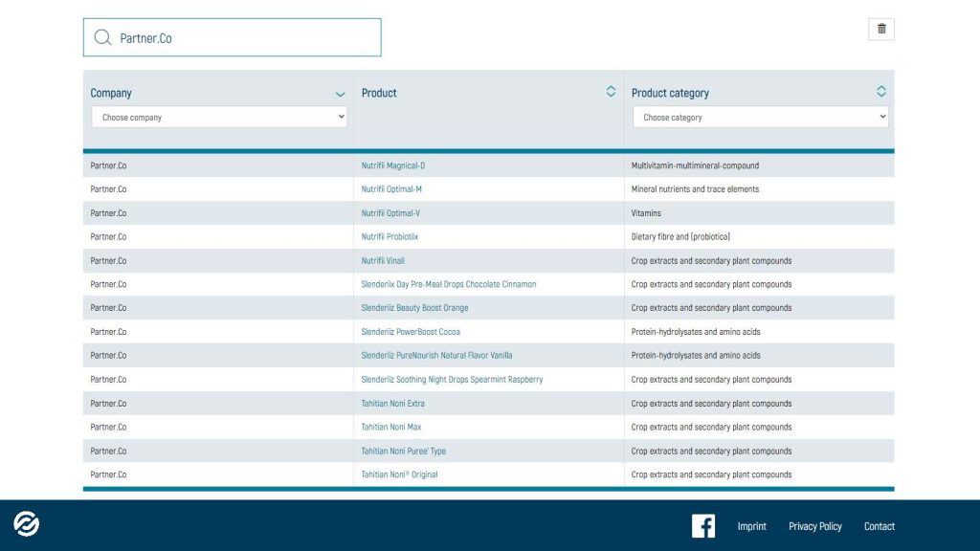Open the Choose category dropdown

[761, 117]
